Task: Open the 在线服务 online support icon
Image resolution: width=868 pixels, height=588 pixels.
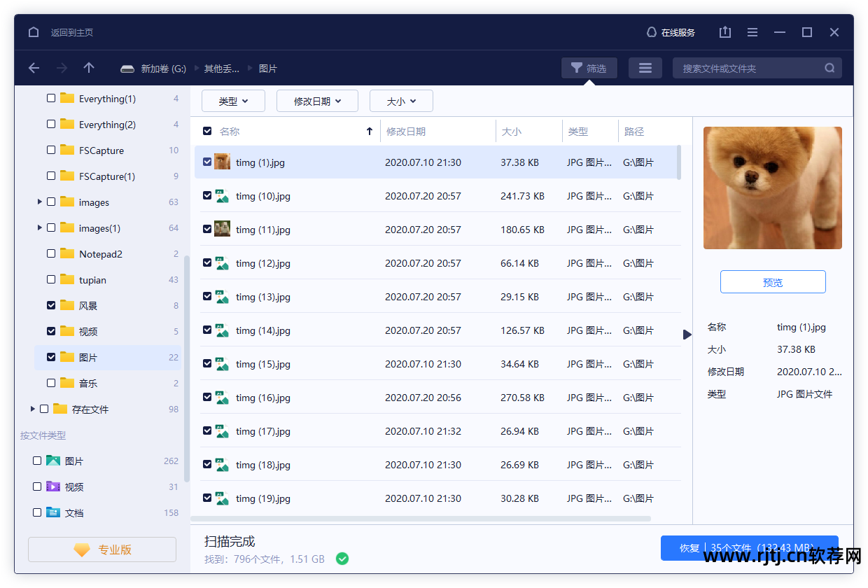Action: click(x=652, y=32)
